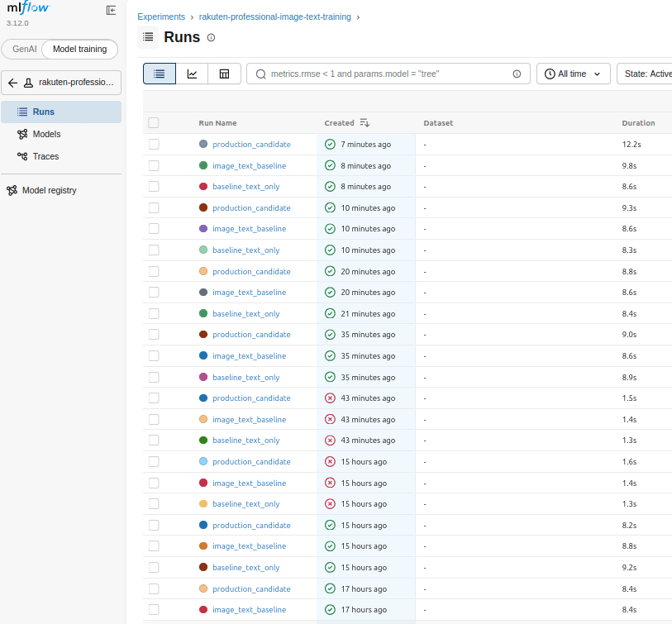Click the MLflow logo

[x=28, y=7]
